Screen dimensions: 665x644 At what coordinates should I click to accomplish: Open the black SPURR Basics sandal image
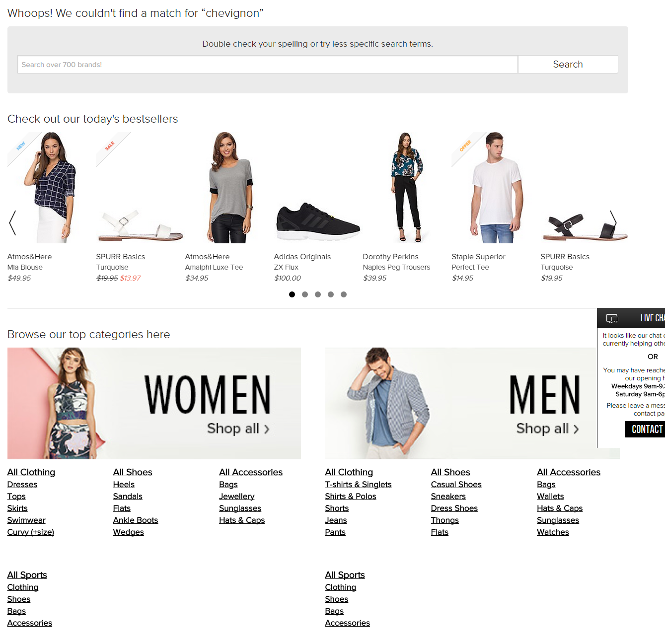[585, 188]
